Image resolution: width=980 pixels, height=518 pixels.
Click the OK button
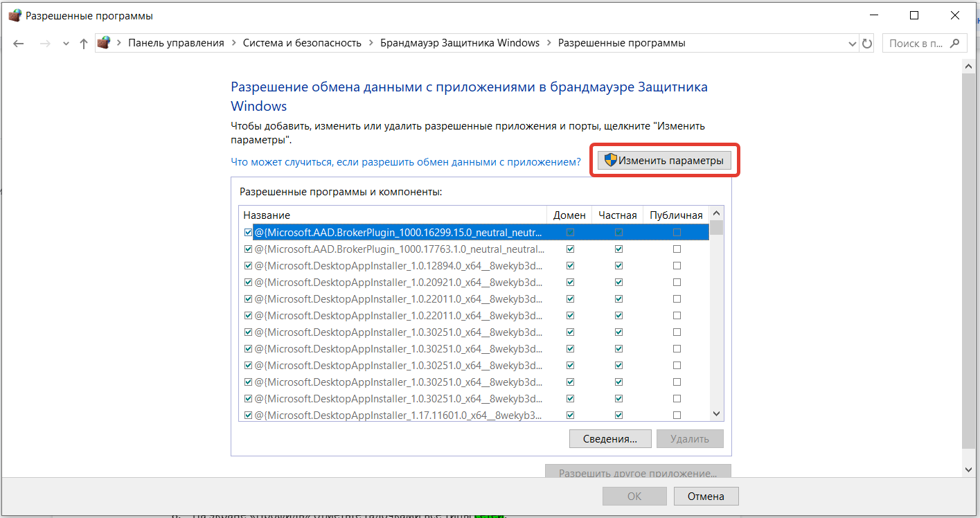tap(634, 496)
